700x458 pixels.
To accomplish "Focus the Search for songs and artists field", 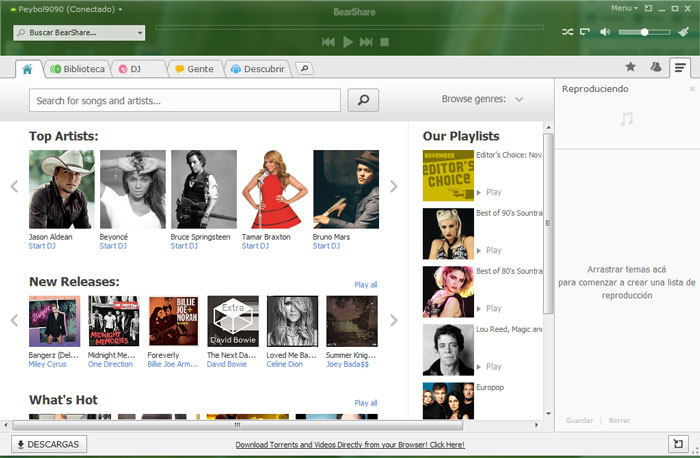I will [x=185, y=100].
